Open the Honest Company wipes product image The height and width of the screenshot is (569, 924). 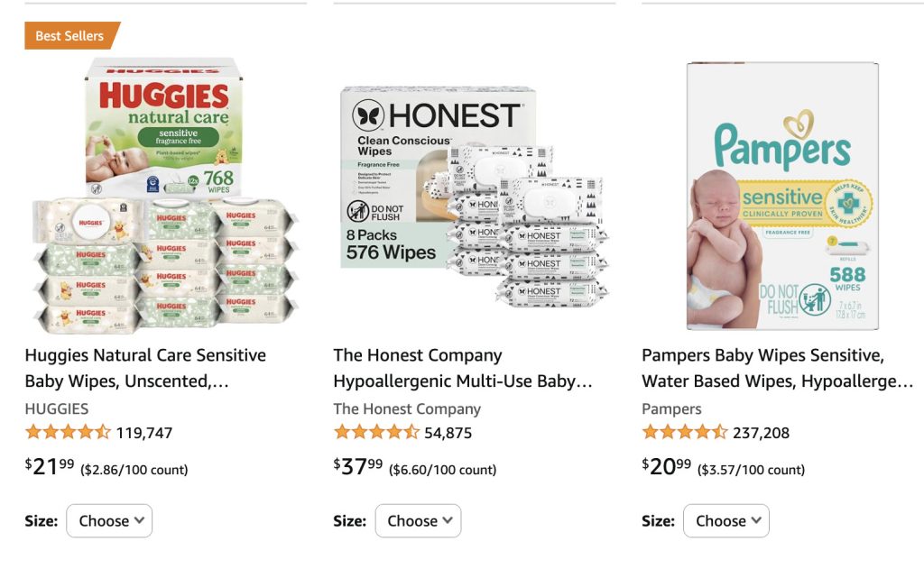[x=474, y=196]
